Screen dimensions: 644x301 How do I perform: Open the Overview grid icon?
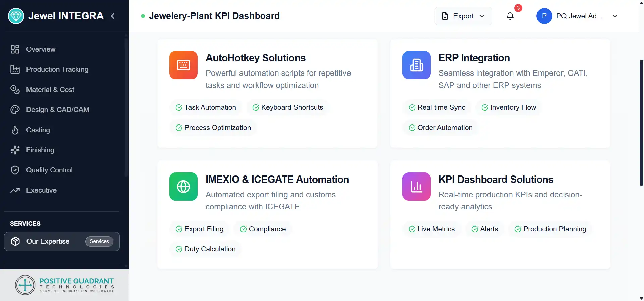click(15, 49)
